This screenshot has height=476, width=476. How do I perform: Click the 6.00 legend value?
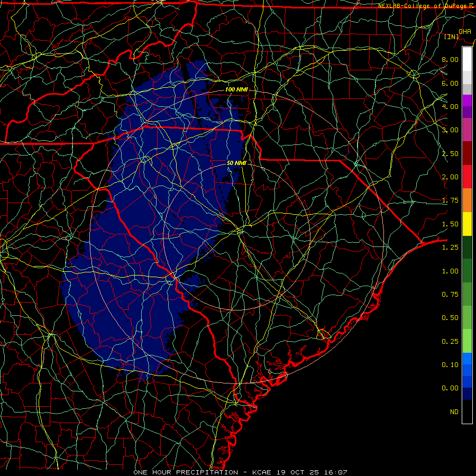[x=450, y=83]
